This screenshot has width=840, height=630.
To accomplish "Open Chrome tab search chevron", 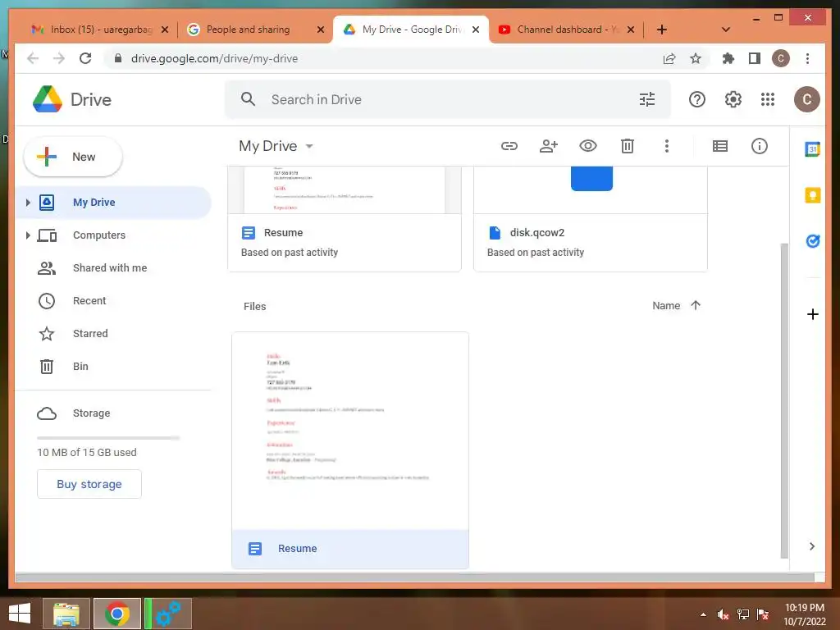I will (x=726, y=30).
